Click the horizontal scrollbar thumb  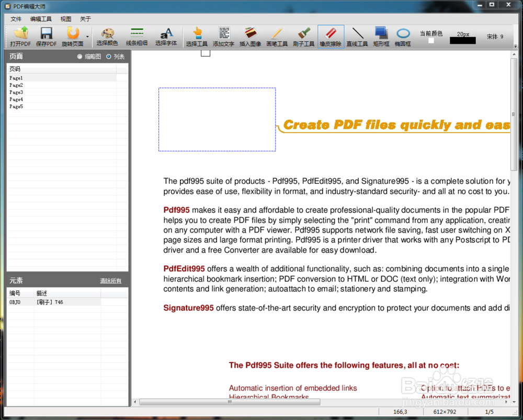coord(230,402)
